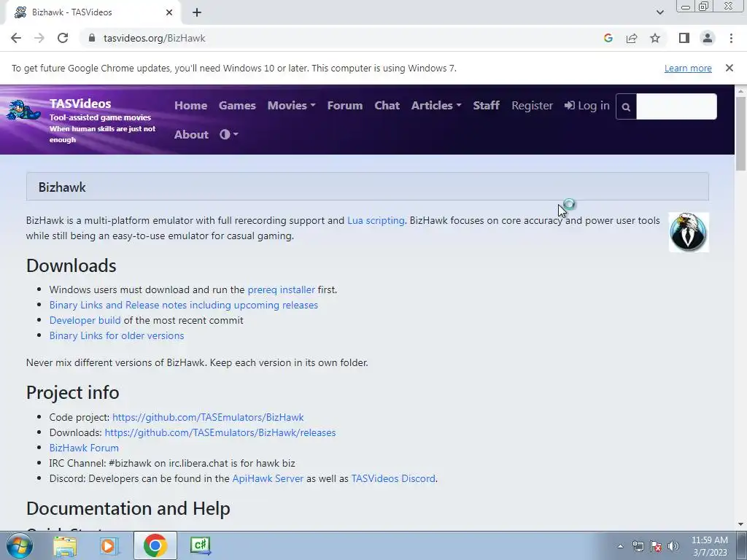Click the browser forward arrow
The width and height of the screenshot is (747, 560).
pyautogui.click(x=39, y=38)
